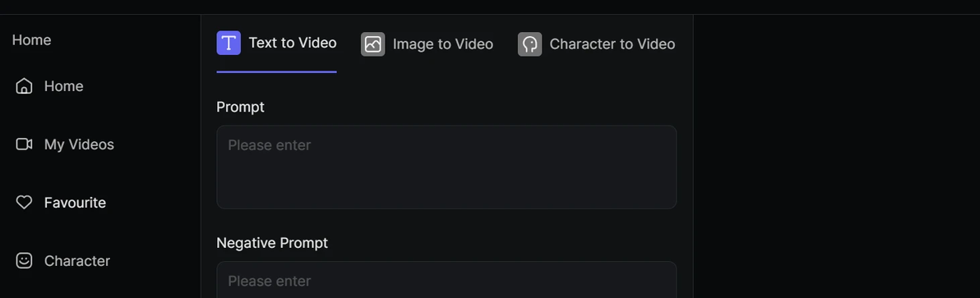
Task: Click the underline beneath Text to Video tab
Action: coord(276,71)
